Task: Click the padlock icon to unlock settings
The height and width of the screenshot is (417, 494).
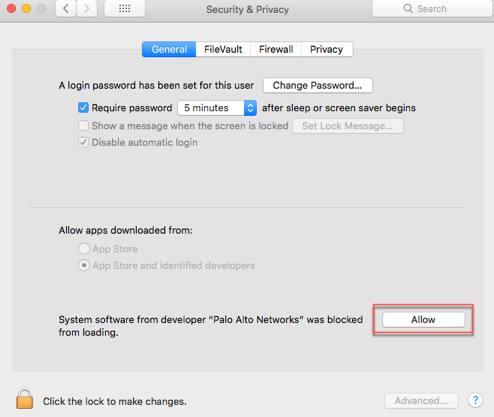Action: pos(25,399)
